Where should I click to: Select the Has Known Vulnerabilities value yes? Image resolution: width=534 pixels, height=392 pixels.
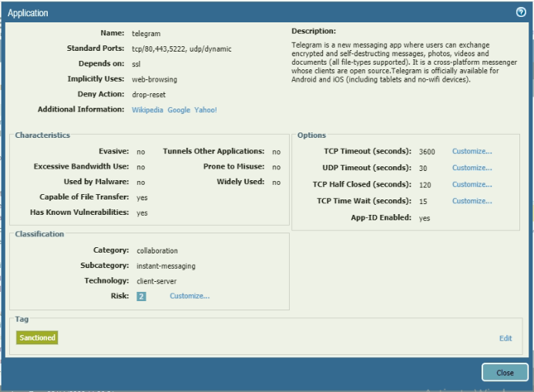coord(142,213)
